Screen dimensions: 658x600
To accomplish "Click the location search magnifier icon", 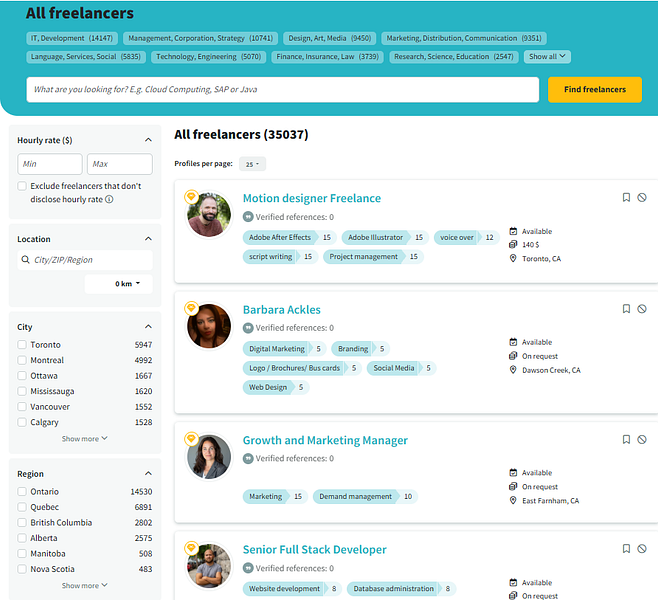I will coord(26,260).
